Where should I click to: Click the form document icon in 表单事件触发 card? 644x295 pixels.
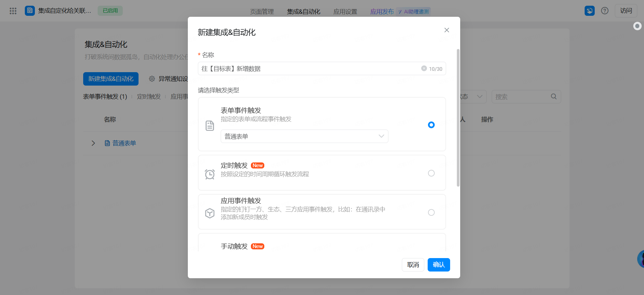pos(210,126)
